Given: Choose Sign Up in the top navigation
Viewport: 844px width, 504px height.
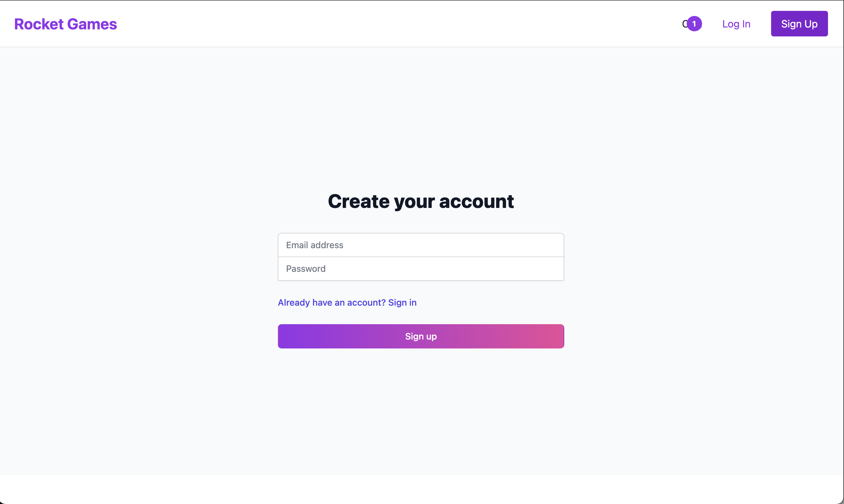Looking at the screenshot, I should [799, 24].
